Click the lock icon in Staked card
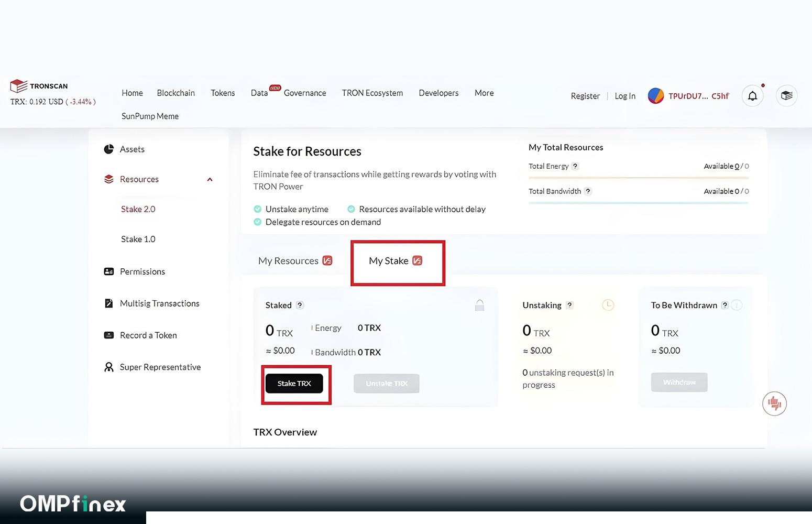812x524 pixels. click(479, 305)
